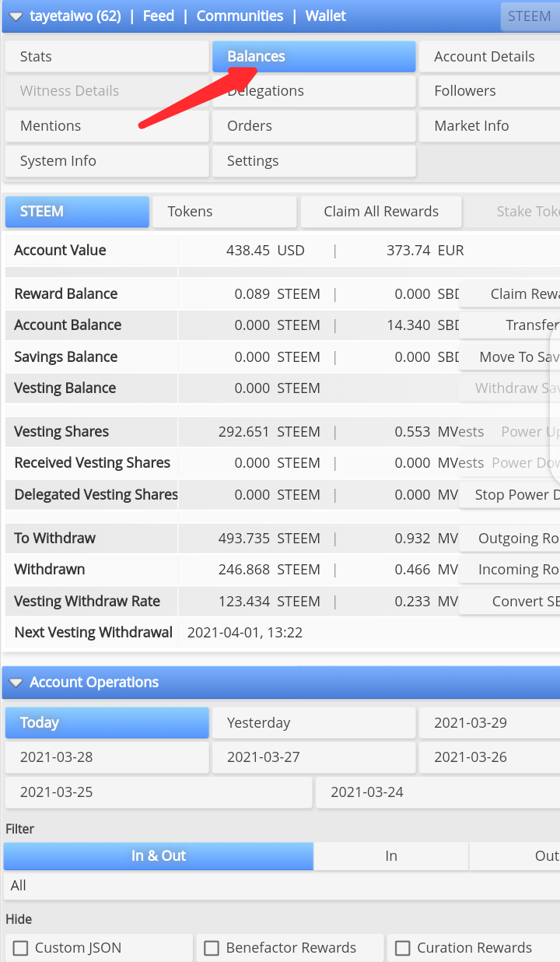Select the Tokens sub-tab

[225, 212]
